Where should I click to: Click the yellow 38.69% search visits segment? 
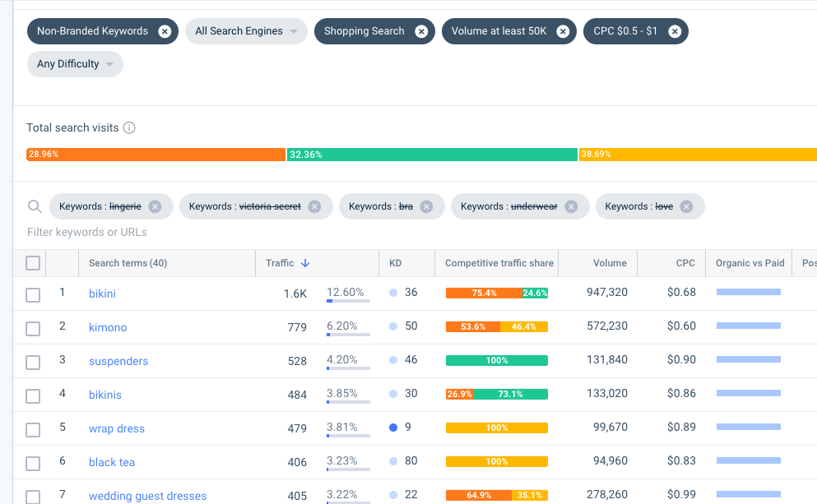click(x=699, y=155)
